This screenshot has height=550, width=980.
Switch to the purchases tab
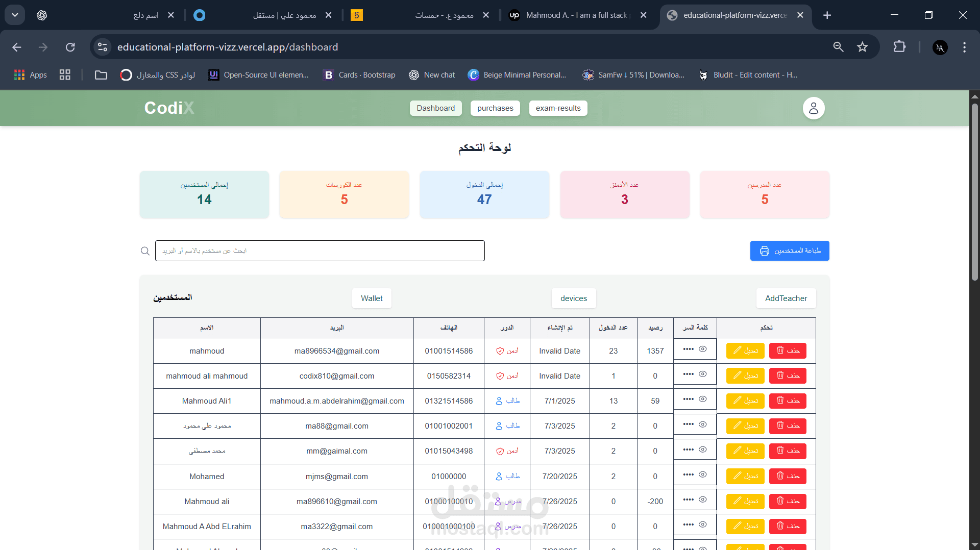pos(495,108)
